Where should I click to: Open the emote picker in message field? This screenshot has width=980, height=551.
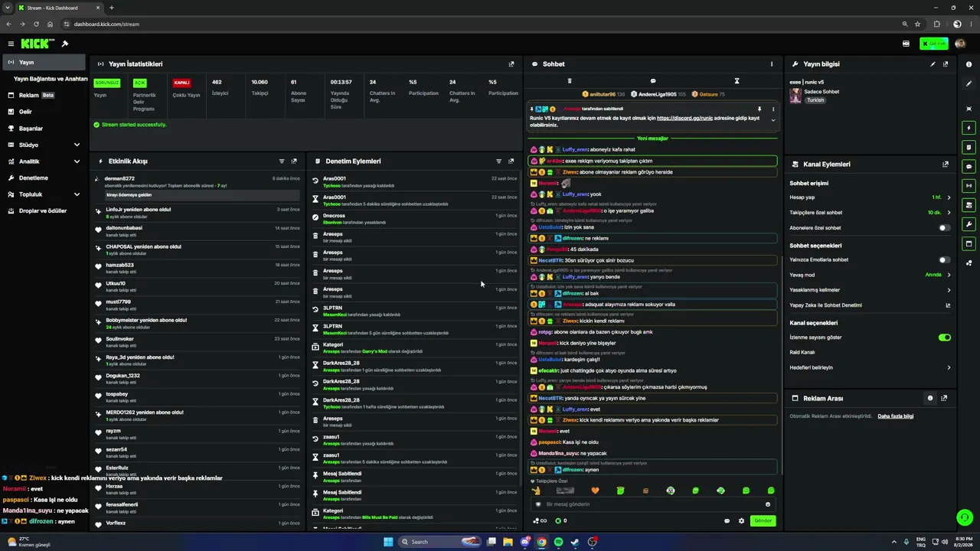[x=768, y=504]
